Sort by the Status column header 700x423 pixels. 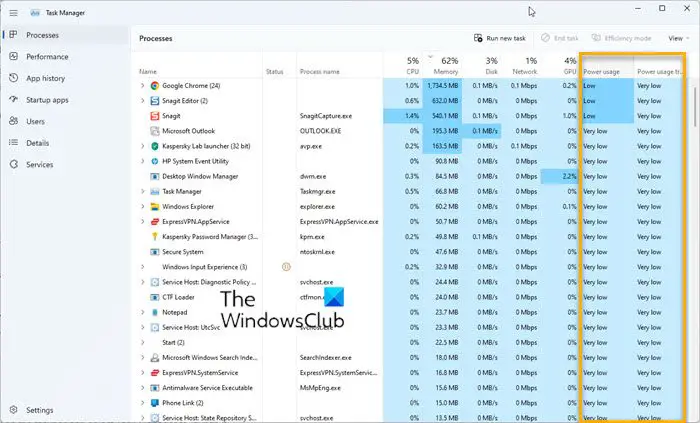click(279, 65)
